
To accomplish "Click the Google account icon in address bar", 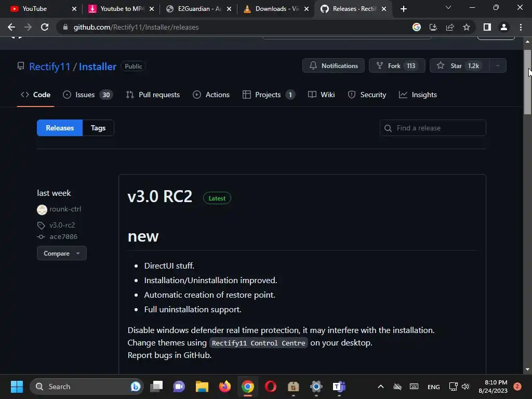I will [417, 27].
